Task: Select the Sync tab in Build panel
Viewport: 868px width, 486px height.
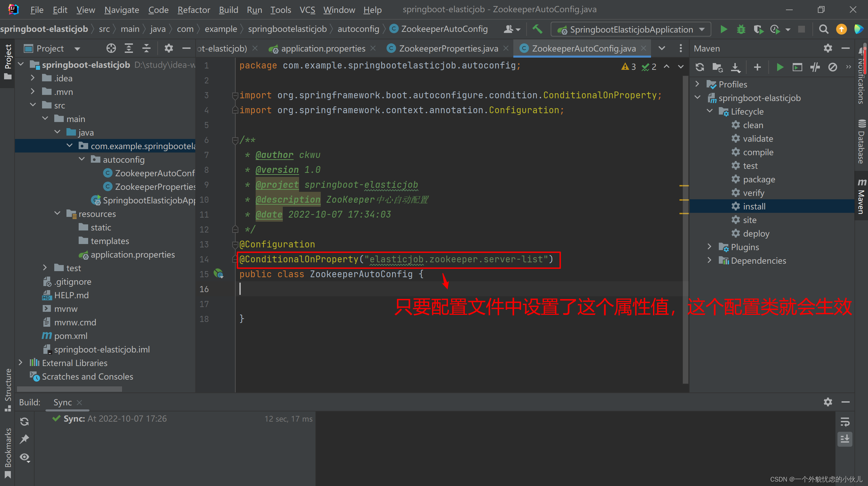Action: [63, 402]
